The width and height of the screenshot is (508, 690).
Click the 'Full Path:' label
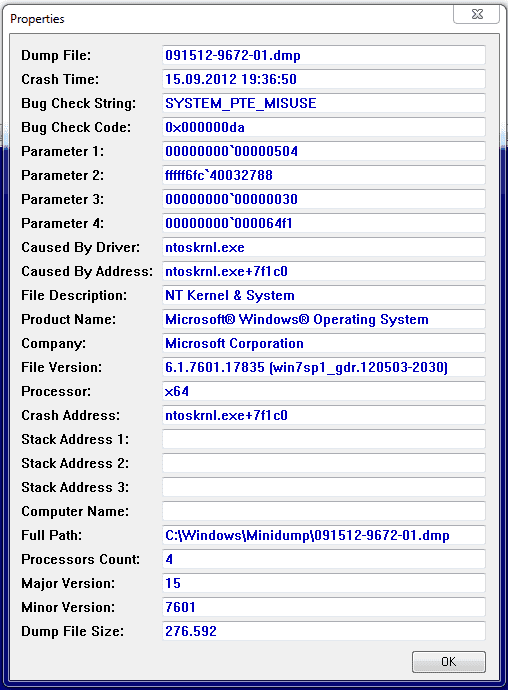[x=52, y=535]
